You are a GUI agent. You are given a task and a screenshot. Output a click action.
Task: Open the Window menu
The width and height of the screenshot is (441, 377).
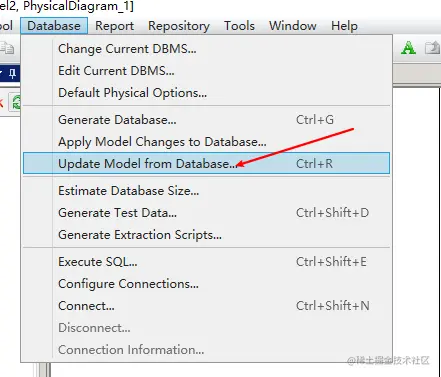click(x=293, y=26)
